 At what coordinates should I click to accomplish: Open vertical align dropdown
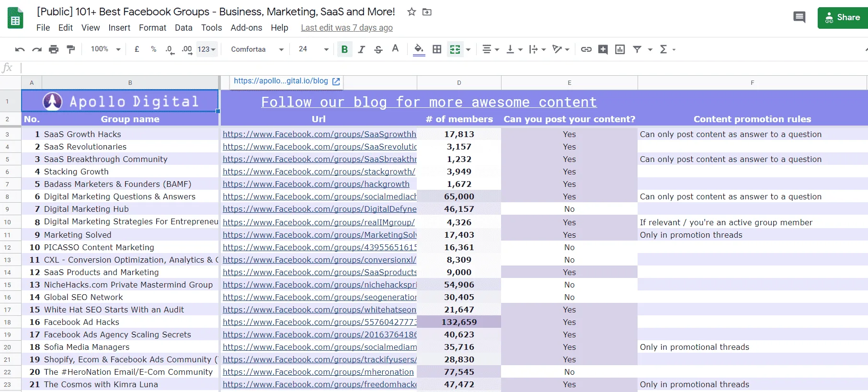[x=514, y=49]
